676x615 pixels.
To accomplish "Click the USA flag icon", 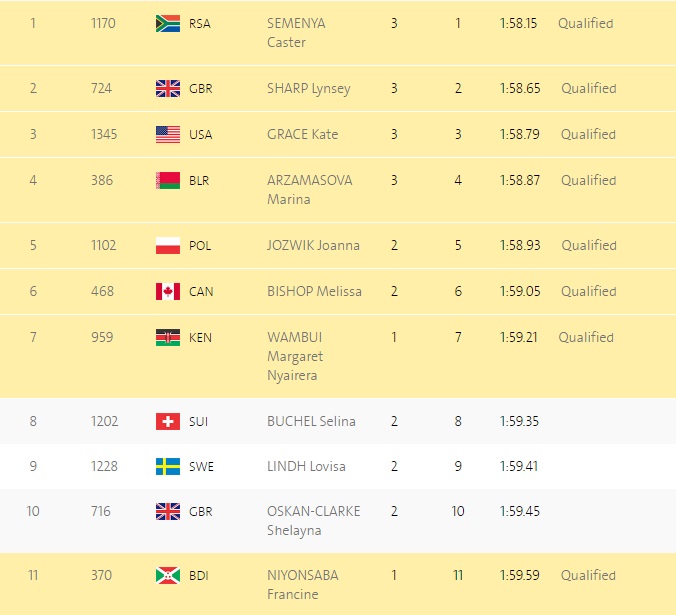I will point(168,134).
